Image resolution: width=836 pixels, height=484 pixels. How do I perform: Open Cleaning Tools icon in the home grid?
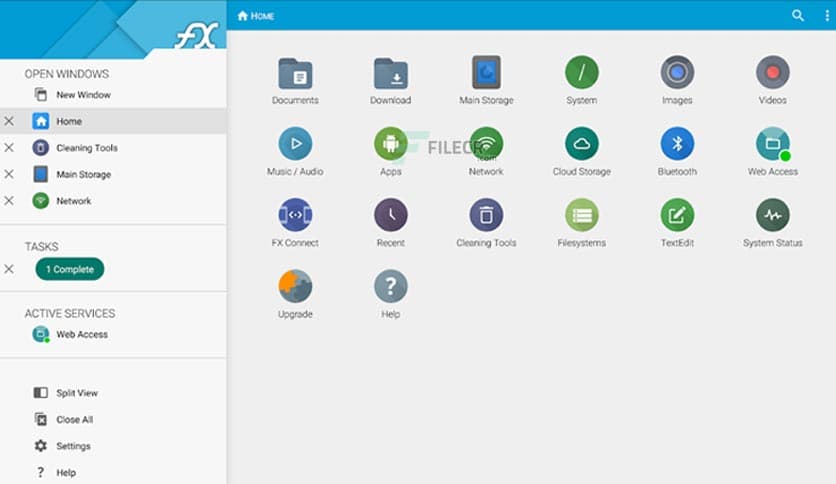pos(486,215)
